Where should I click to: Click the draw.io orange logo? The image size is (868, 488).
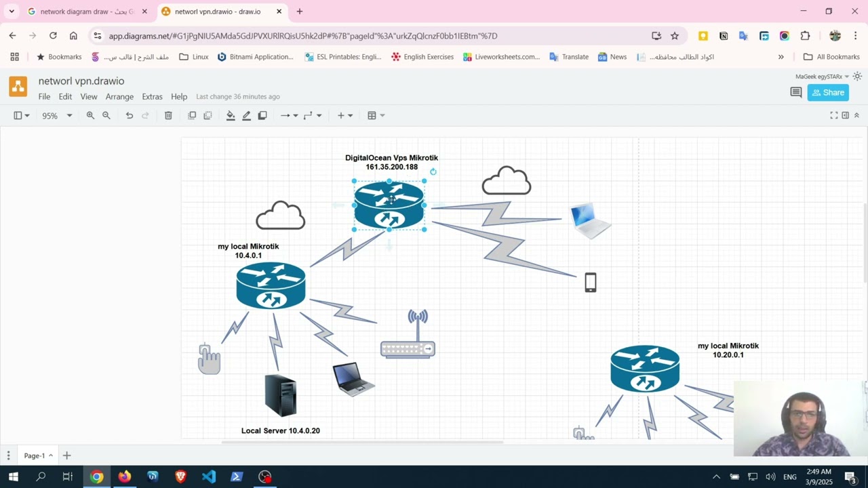[x=18, y=87]
